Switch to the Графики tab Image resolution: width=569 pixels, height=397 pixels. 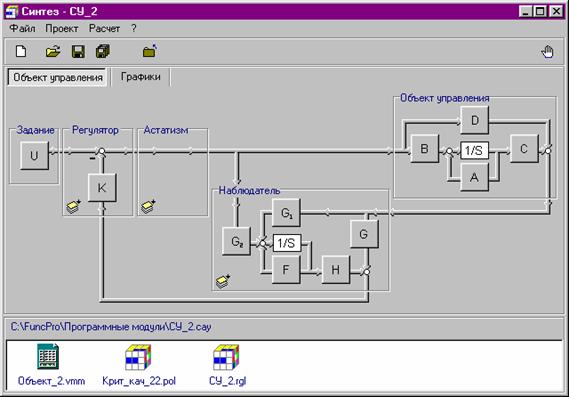pyautogui.click(x=140, y=77)
